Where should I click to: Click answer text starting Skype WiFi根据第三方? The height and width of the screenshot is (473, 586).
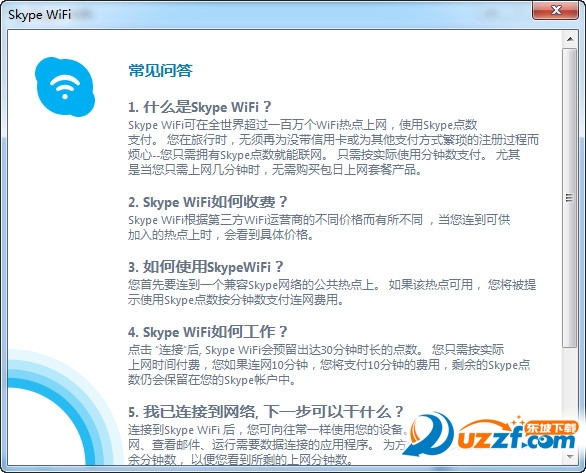(x=319, y=227)
